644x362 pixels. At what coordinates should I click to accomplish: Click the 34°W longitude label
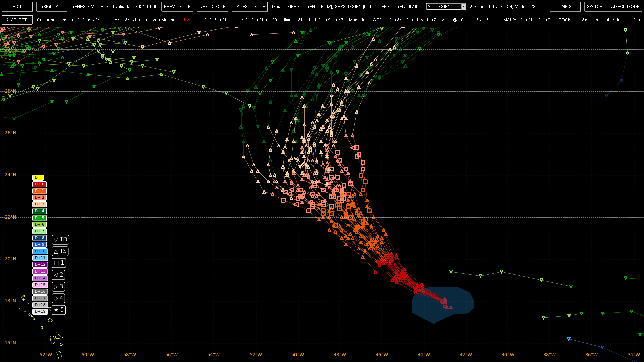pyautogui.click(x=634, y=355)
